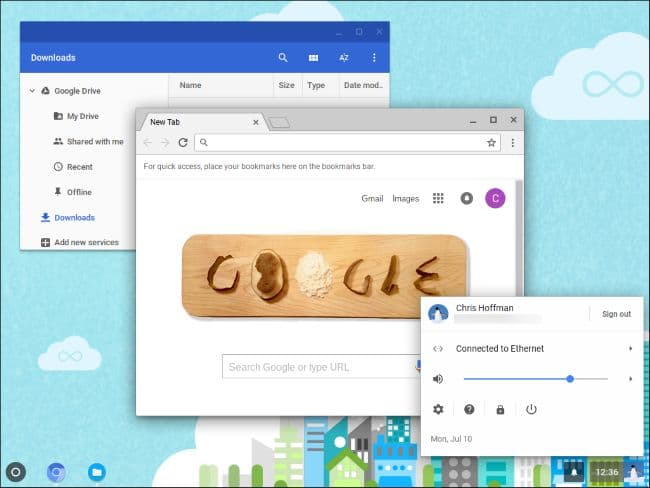
Task: Click the power off icon
Action: 531,409
